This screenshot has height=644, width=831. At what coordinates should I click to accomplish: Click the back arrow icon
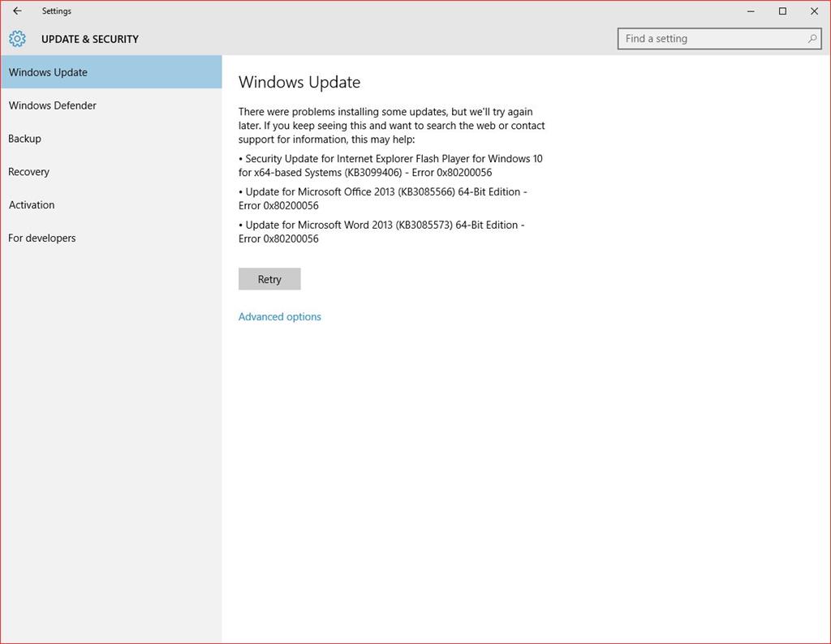17,11
